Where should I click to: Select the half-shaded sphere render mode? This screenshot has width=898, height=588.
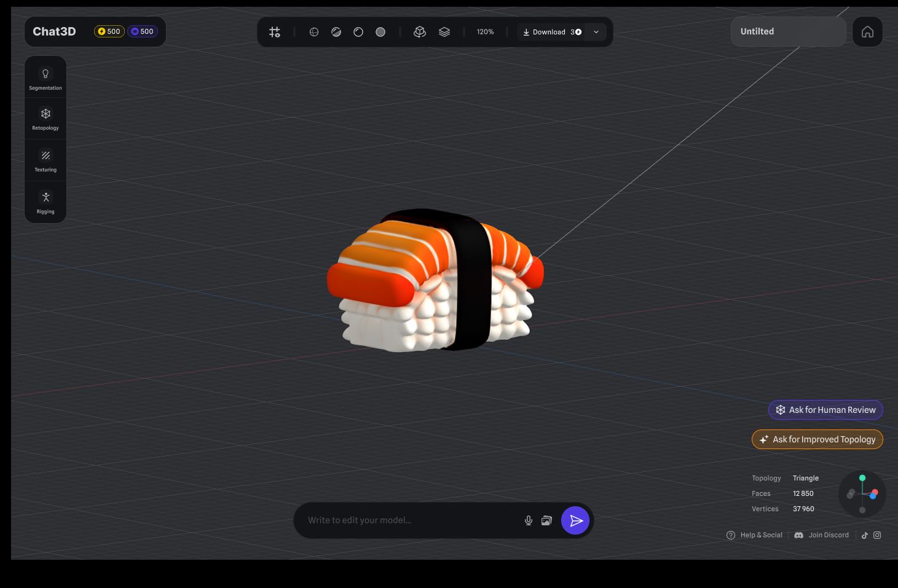(x=336, y=32)
